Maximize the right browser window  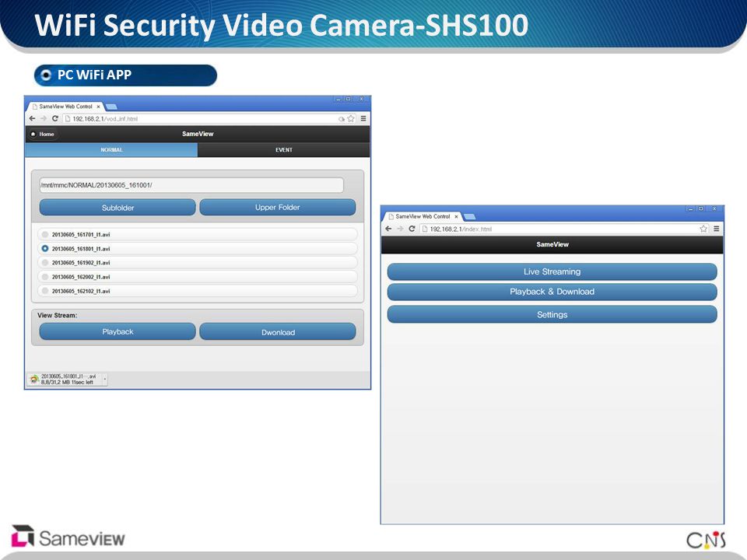(x=701, y=208)
